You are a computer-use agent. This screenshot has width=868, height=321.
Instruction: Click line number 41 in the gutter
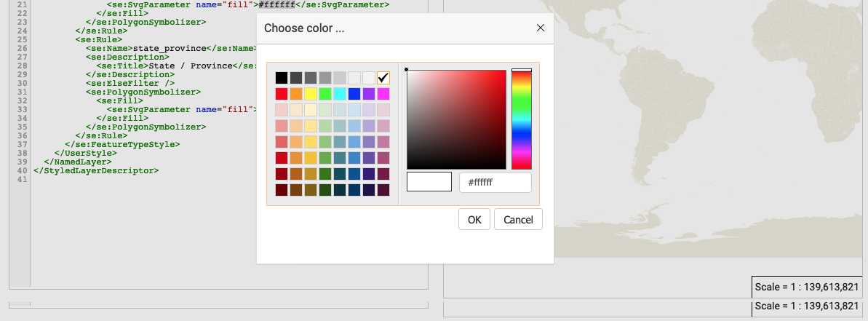point(22,179)
